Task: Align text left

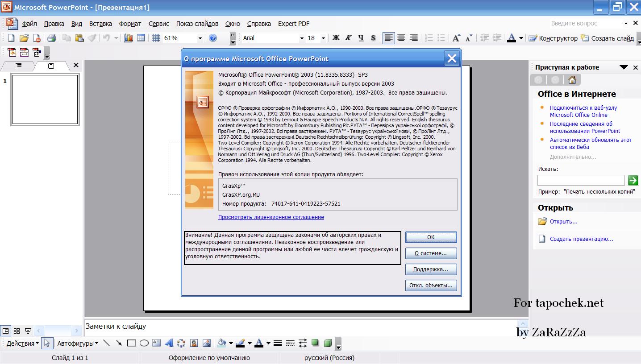Action: [x=389, y=38]
